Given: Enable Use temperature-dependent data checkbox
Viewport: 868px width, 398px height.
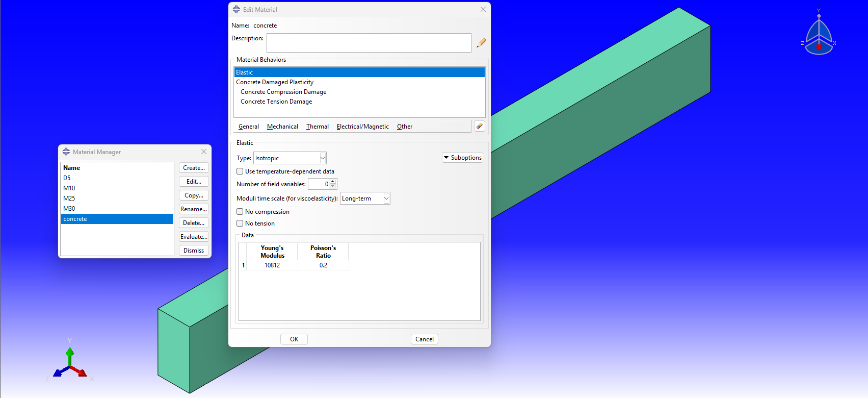Looking at the screenshot, I should click(240, 171).
